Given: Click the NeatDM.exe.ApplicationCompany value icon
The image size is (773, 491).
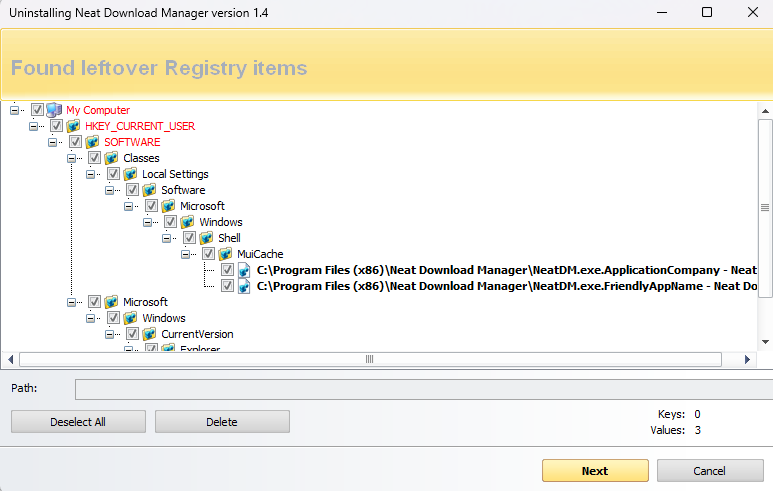Looking at the screenshot, I should [x=244, y=270].
